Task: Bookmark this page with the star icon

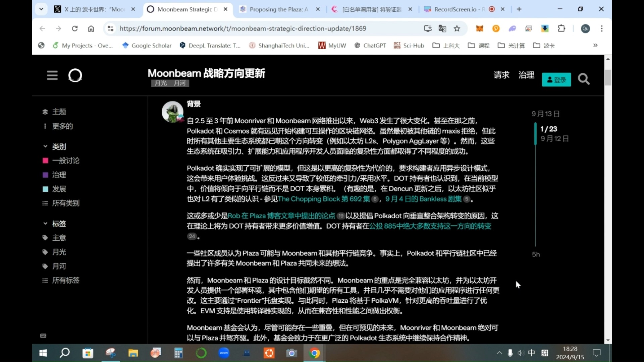Action: point(457,28)
